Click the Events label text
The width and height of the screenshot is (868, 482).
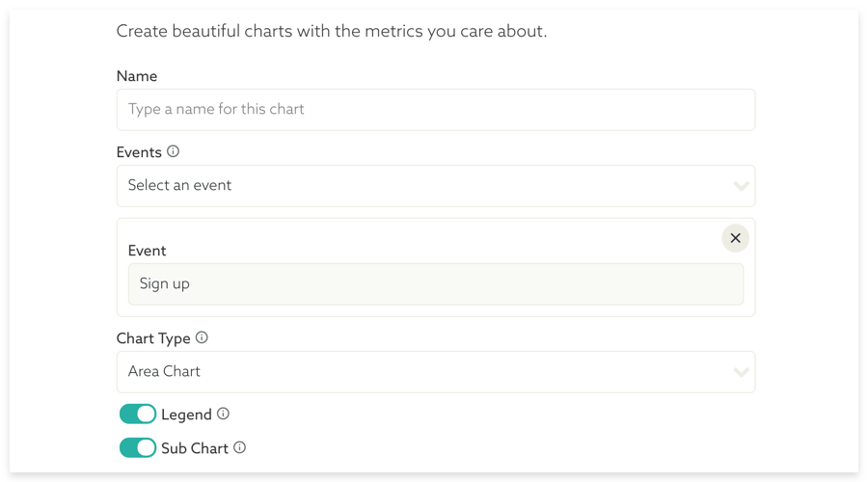tap(139, 152)
